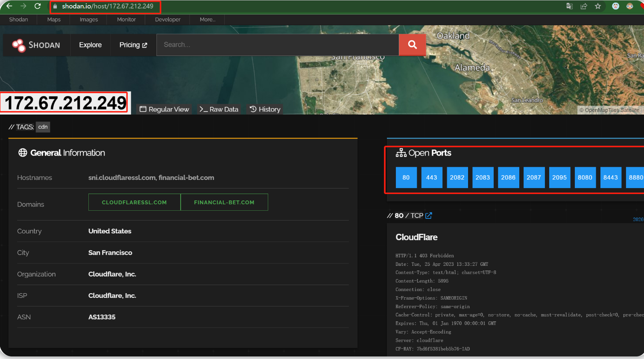Click the San Francisco city value
The image size is (644, 359).
[110, 253]
